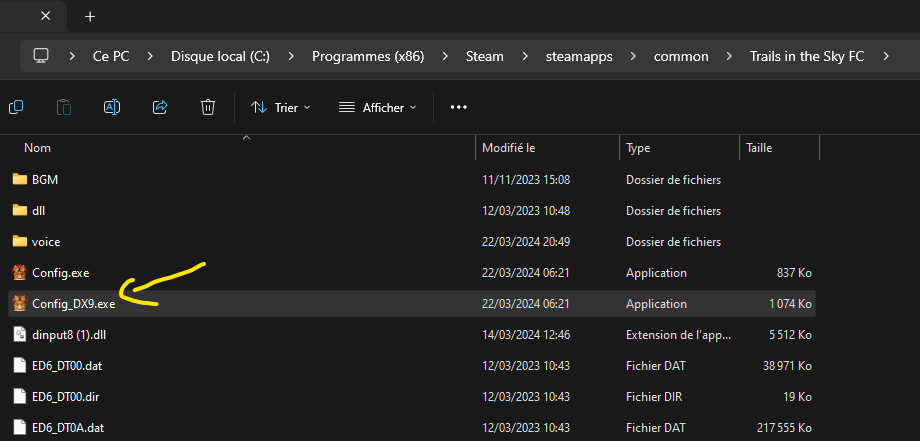
Task: Select the ED6_DT00.dir file
Action: coord(66,397)
